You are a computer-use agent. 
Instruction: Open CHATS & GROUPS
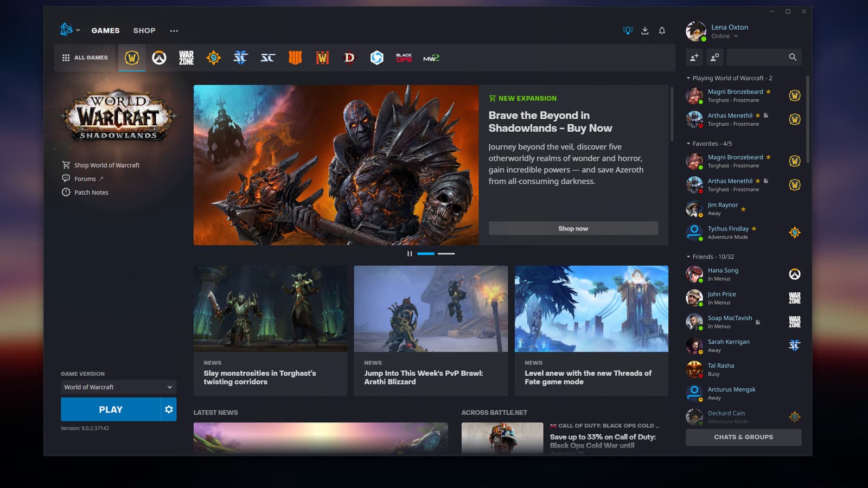click(x=743, y=437)
